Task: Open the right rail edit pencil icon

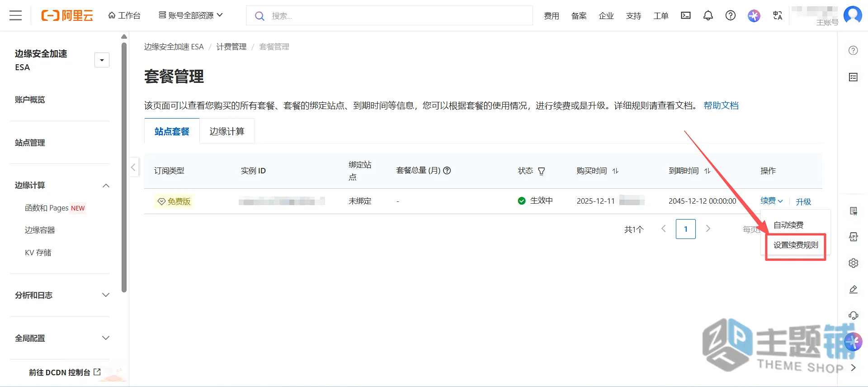Action: click(x=853, y=289)
